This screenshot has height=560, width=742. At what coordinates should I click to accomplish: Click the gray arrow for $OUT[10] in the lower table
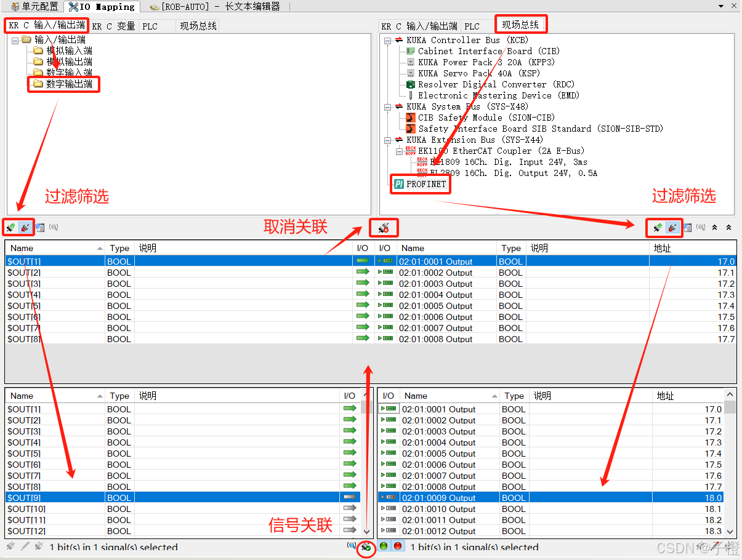(x=350, y=509)
